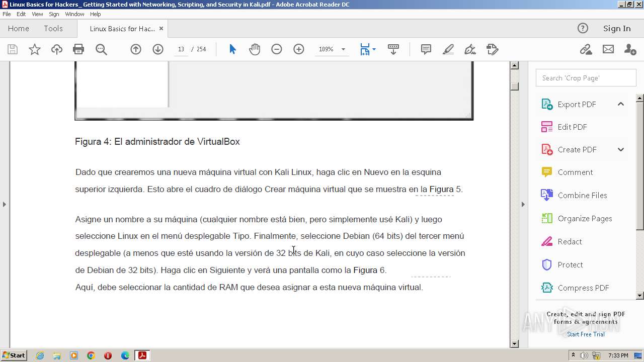
Task: Click the read mode keyboard icon
Action: click(x=393, y=49)
